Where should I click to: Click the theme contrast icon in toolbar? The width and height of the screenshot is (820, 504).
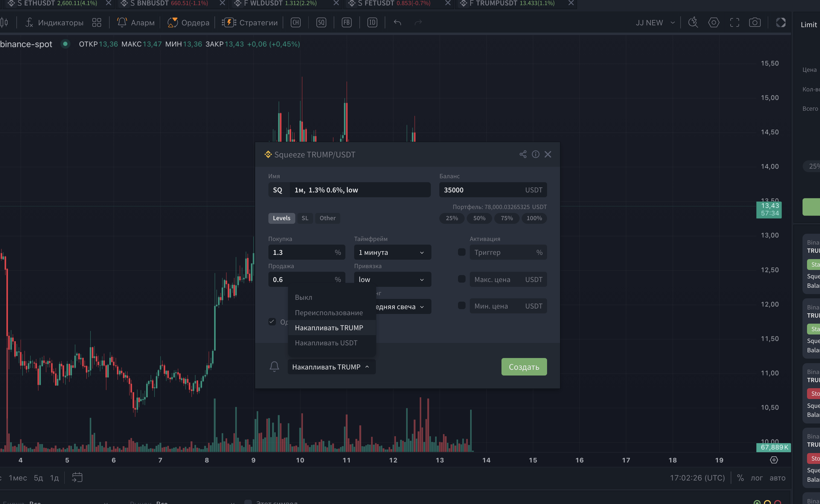(781, 23)
